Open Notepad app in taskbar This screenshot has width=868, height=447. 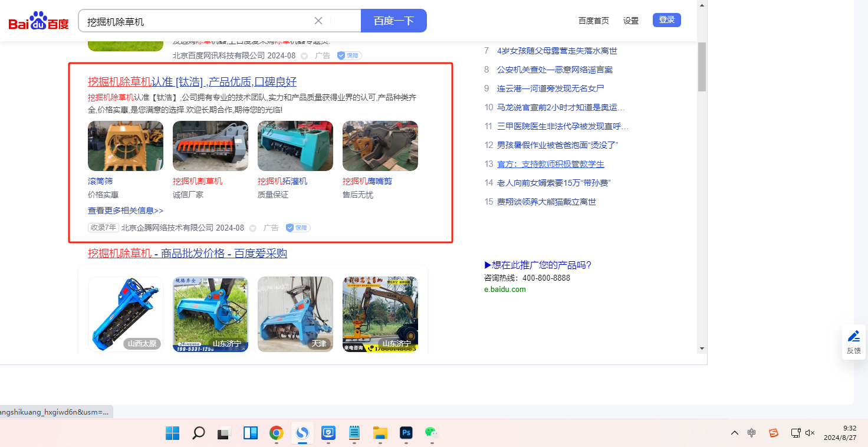354,433
